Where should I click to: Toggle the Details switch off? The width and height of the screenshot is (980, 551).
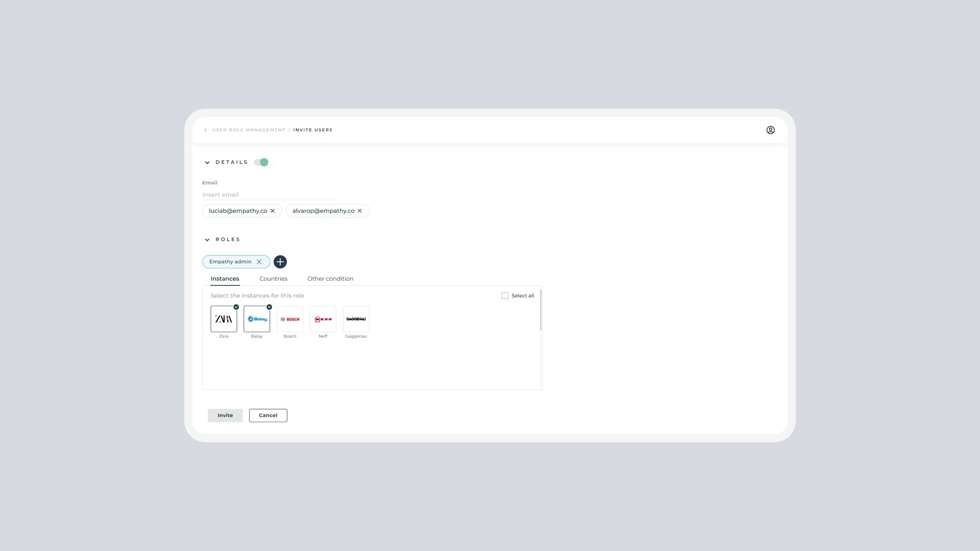[x=261, y=162]
